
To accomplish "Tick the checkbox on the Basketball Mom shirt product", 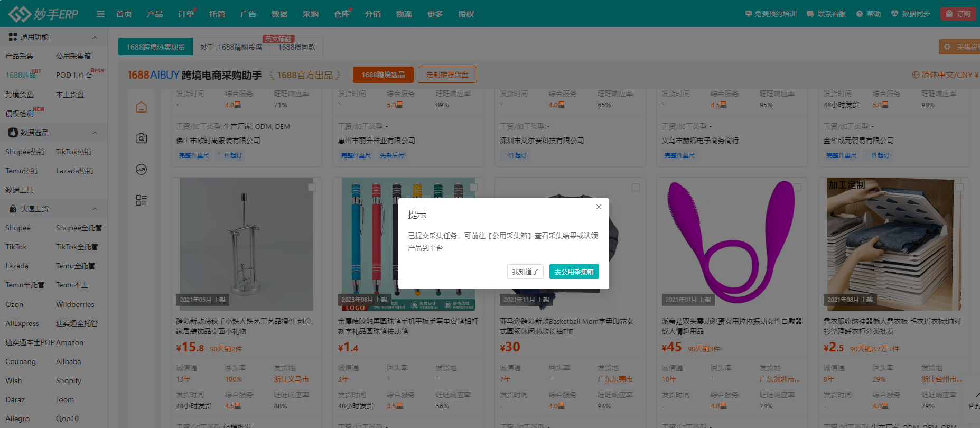I will click(x=636, y=187).
